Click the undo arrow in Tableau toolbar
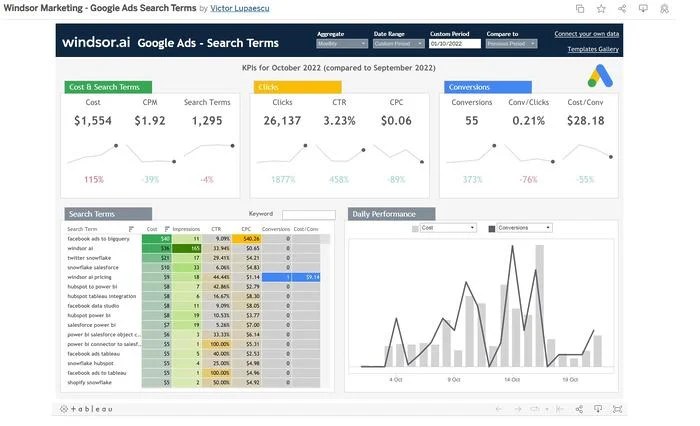This screenshot has width=700, height=426. pos(499,409)
